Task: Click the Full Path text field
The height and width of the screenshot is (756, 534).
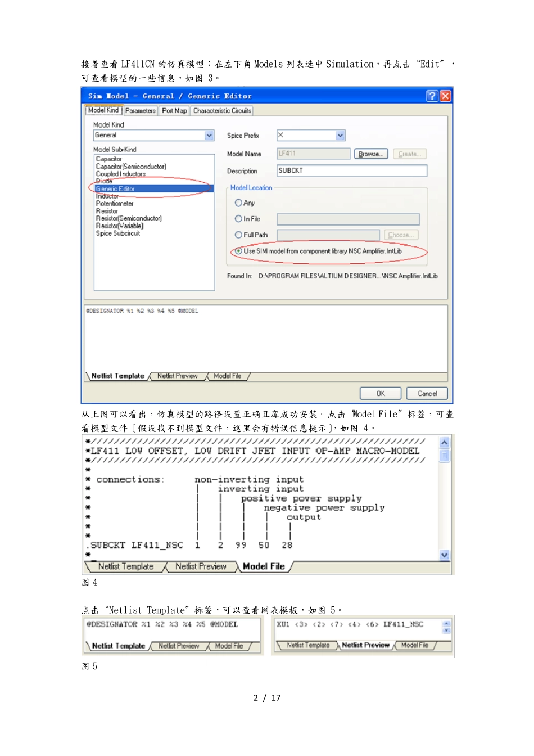Action: [329, 235]
